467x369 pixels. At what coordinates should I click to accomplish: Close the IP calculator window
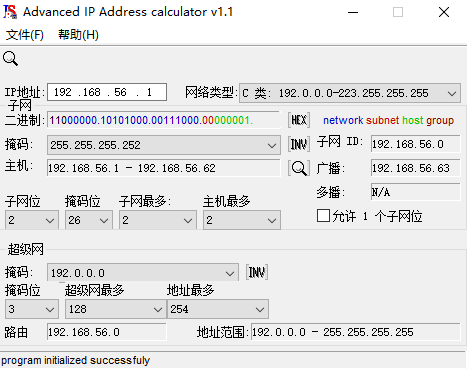tap(444, 12)
